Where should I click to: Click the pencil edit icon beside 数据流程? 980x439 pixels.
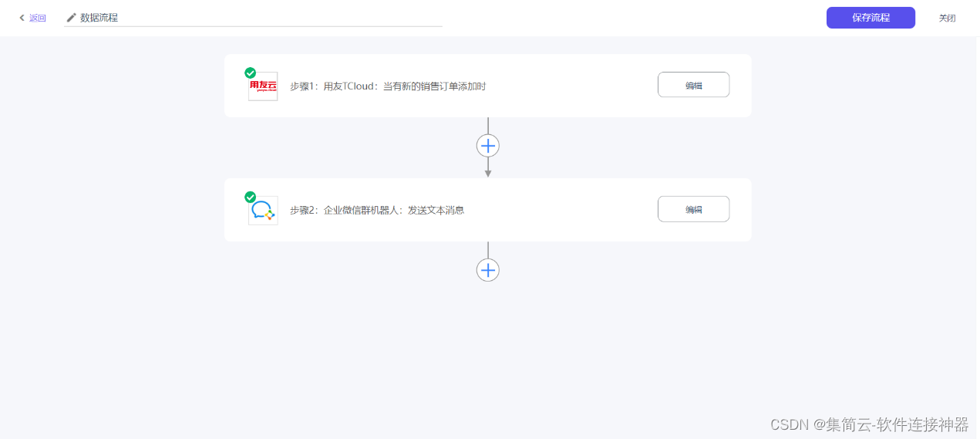(x=72, y=17)
